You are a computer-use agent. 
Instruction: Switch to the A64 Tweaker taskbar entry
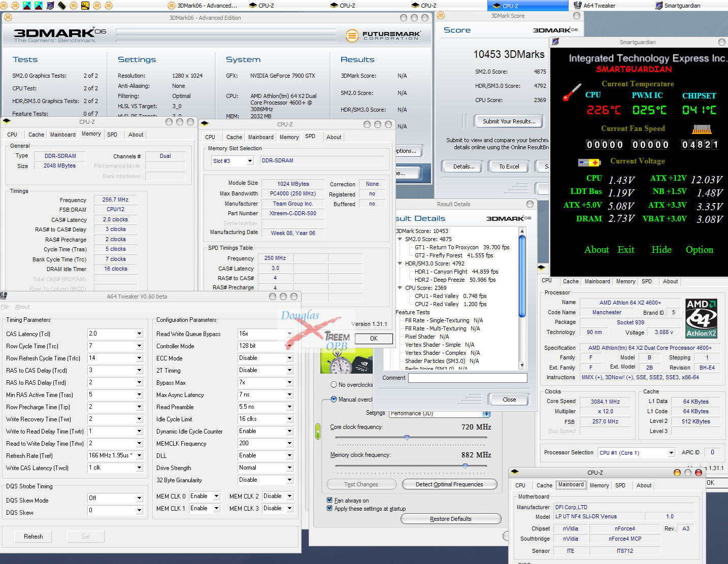pyautogui.click(x=594, y=6)
